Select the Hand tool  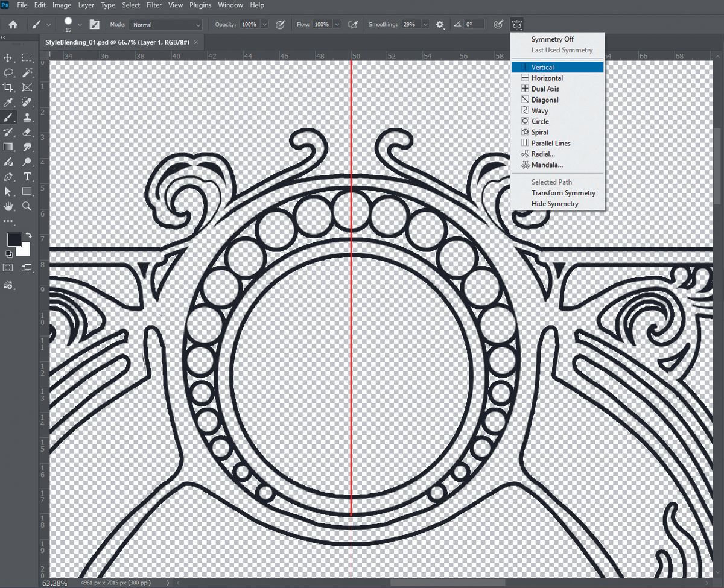coord(8,206)
